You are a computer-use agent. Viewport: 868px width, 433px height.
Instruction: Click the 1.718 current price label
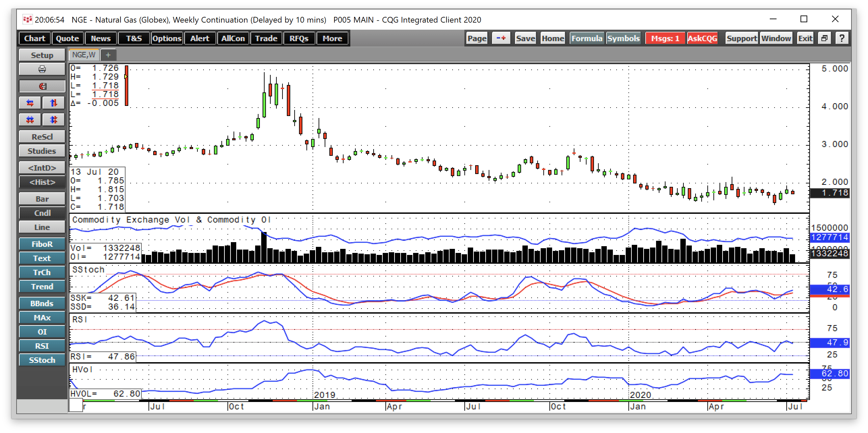[x=830, y=193]
